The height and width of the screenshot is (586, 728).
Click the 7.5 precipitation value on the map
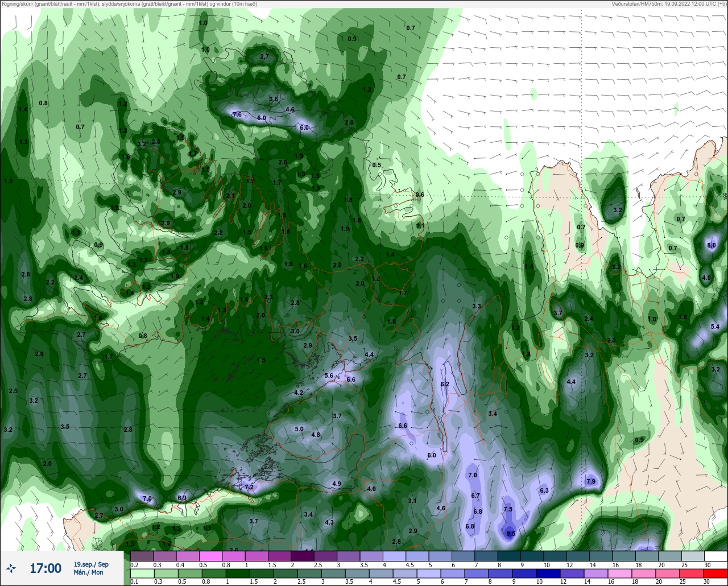(508, 509)
